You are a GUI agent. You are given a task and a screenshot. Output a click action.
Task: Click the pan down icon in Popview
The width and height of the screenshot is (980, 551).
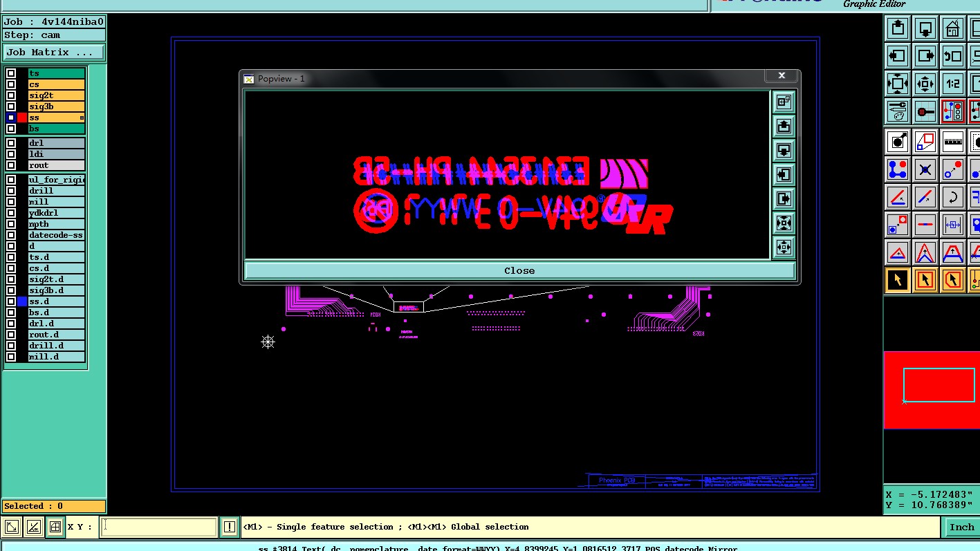point(784,150)
